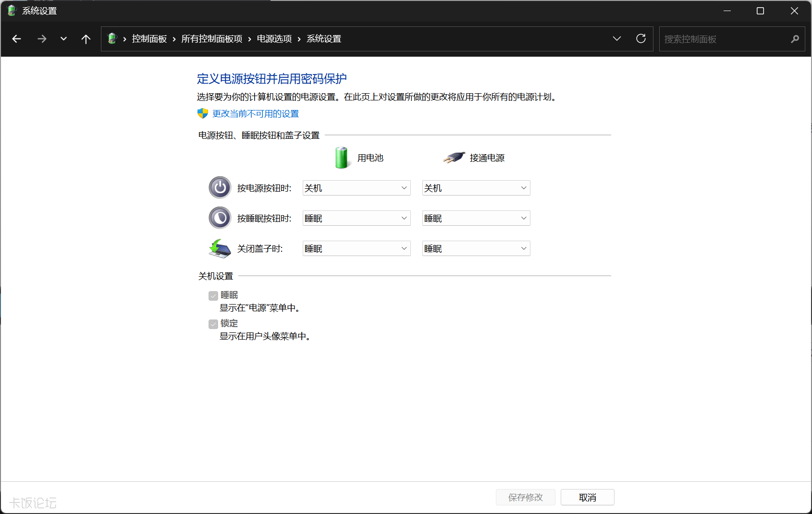Click the 按睡眠按钮时 label
812x514 pixels.
264,219
